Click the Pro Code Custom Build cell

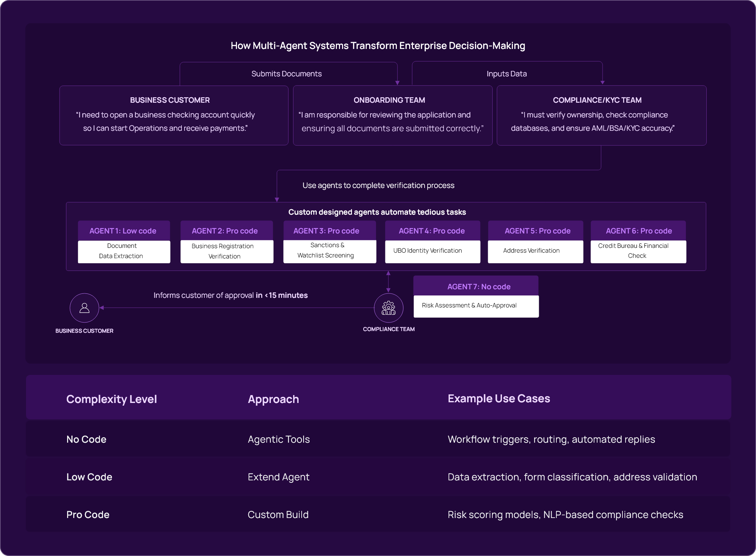pyautogui.click(x=278, y=515)
